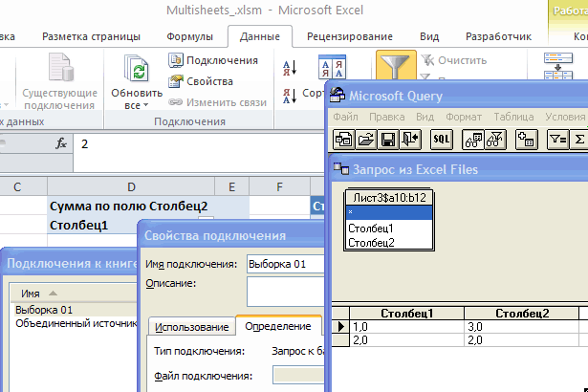Open the custom Sort dialog icon
588x392 pixels.
(x=332, y=67)
